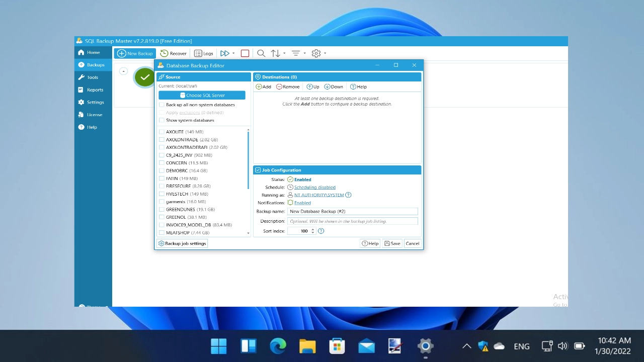
Task: Toggle Show system databases checkbox
Action: (162, 121)
